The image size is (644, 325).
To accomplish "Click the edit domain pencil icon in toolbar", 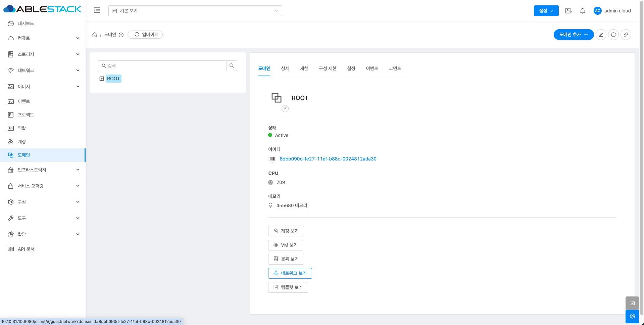I will tap(601, 35).
